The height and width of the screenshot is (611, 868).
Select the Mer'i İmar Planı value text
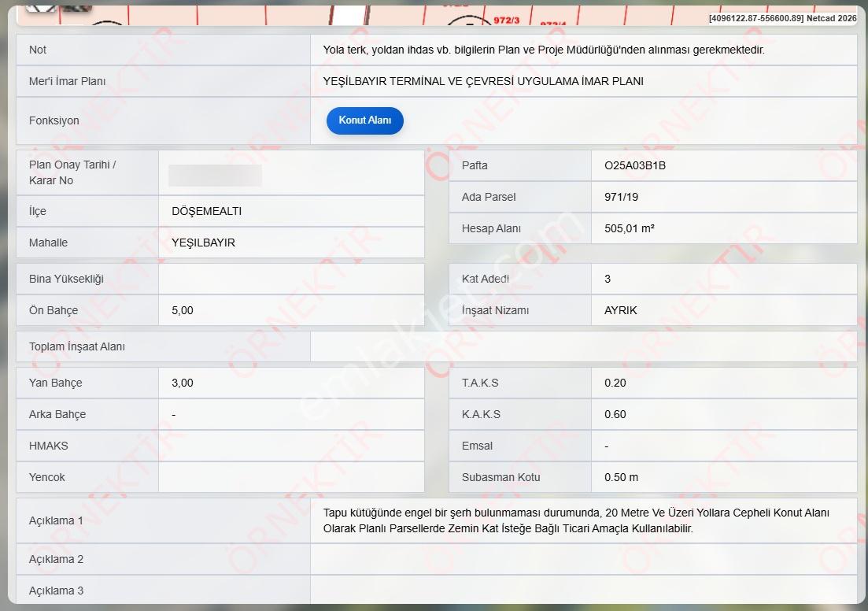click(x=483, y=81)
